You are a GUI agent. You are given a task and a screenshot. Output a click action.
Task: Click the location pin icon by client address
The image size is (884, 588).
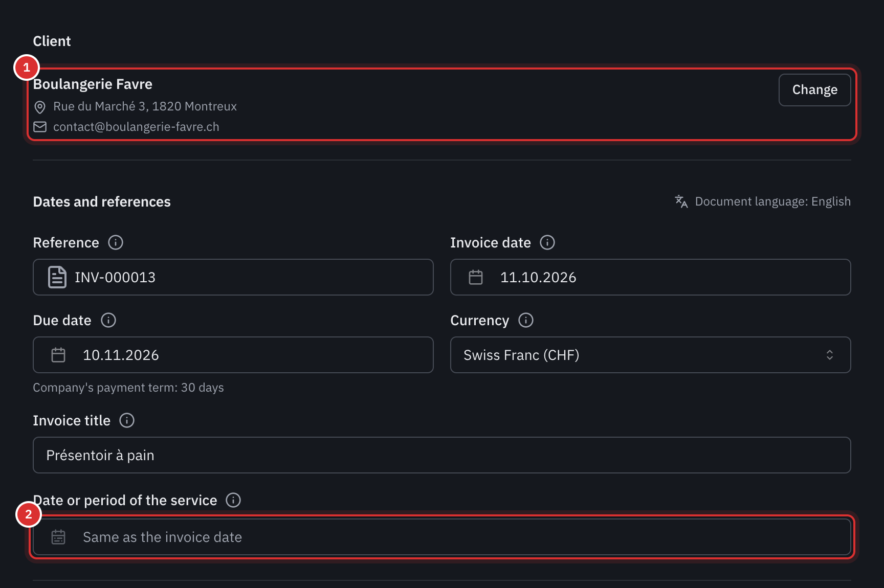pos(40,107)
